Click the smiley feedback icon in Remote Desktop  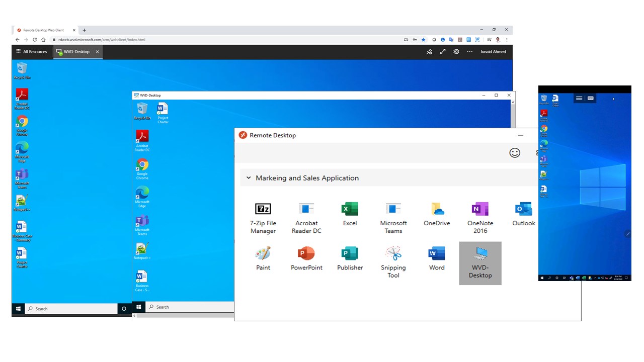[515, 153]
